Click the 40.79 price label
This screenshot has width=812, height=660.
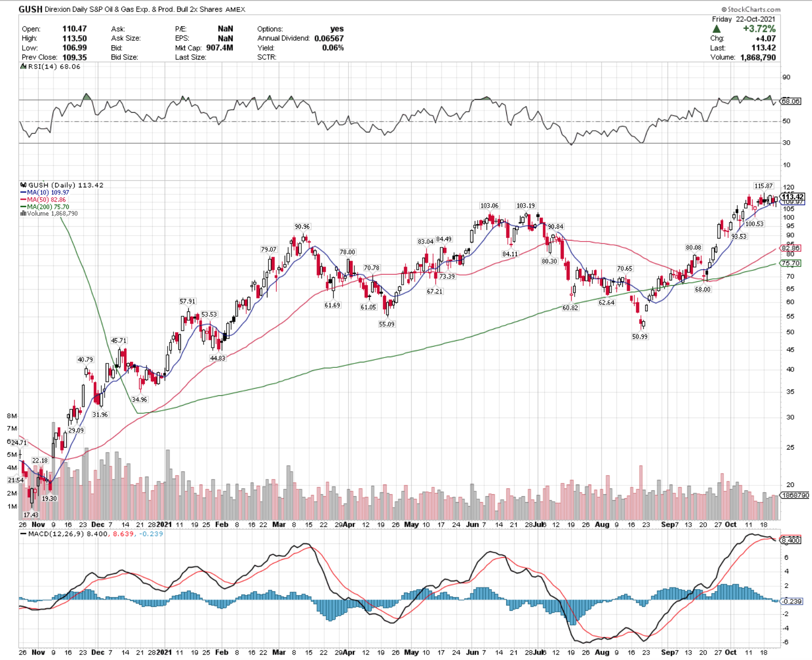point(85,360)
